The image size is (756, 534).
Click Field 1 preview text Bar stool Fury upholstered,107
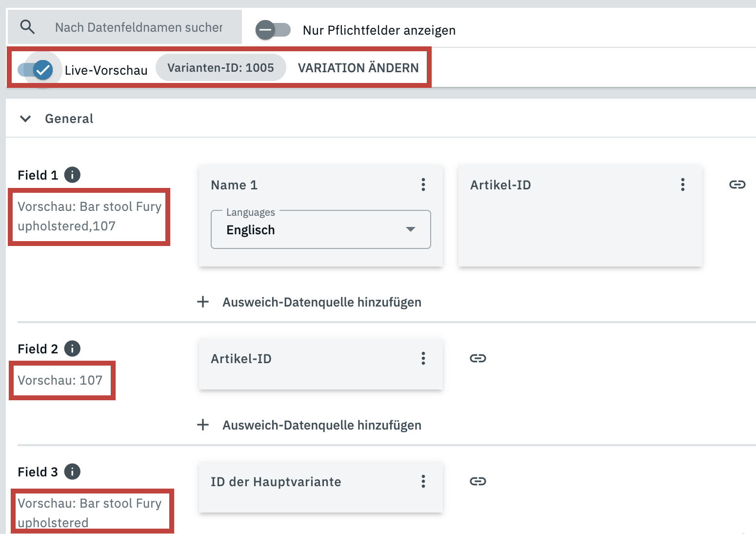90,216
